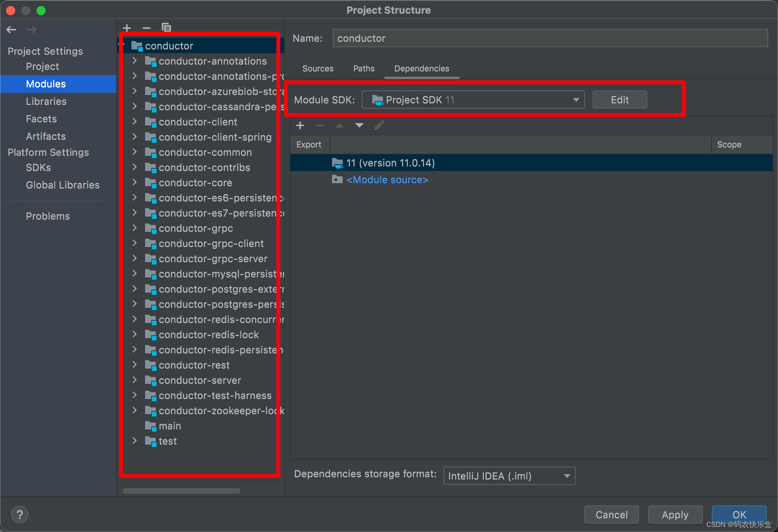The image size is (778, 532).
Task: Remove selected dependency
Action: pyautogui.click(x=320, y=125)
